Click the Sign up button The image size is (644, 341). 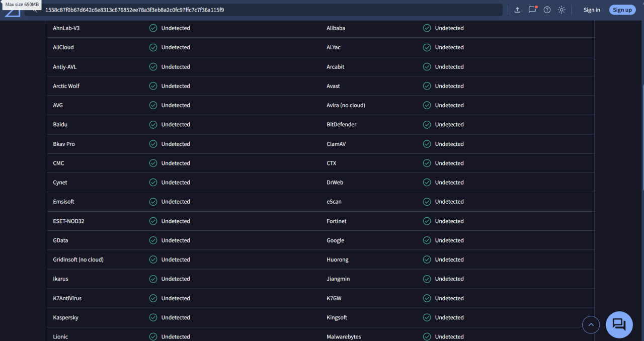point(622,10)
